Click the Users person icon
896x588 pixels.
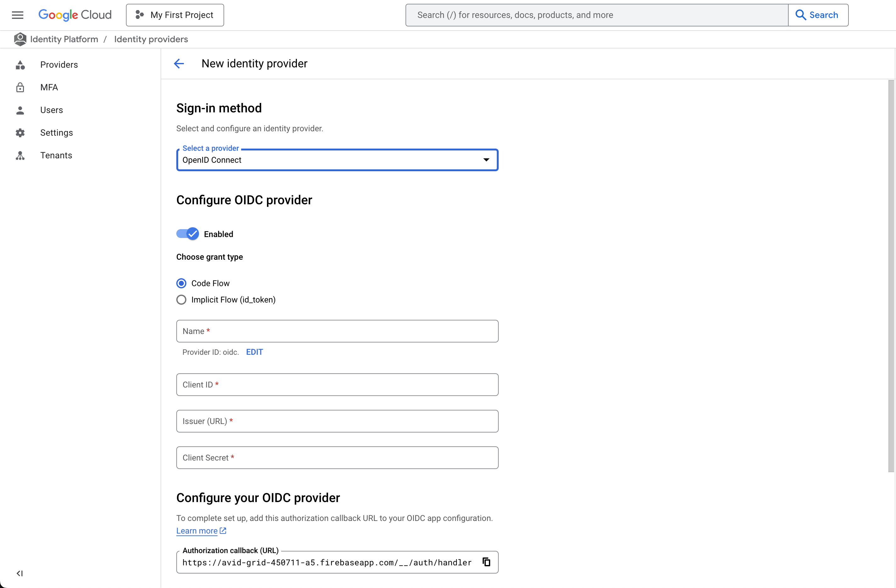(x=20, y=110)
